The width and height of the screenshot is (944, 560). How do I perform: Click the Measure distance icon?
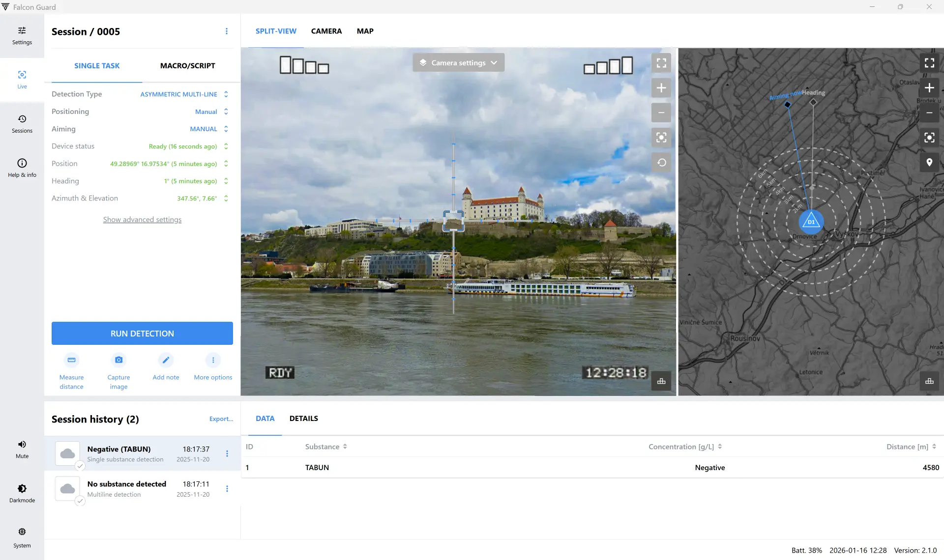point(71,360)
